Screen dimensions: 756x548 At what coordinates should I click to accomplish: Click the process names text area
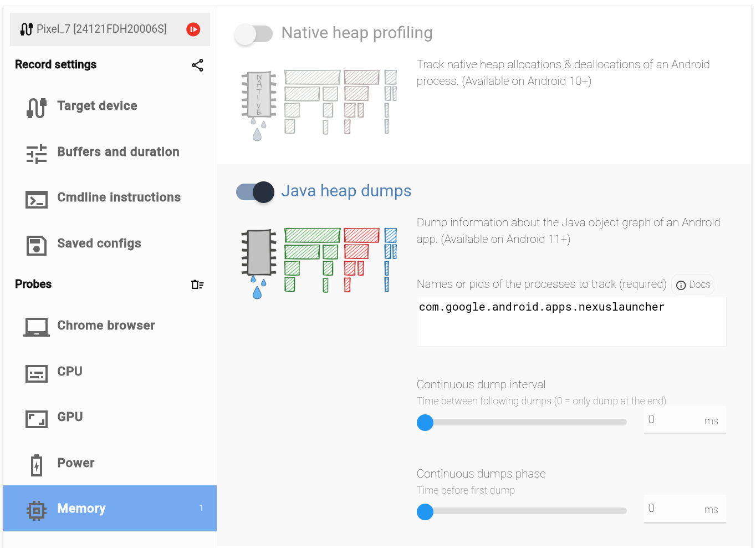[571, 322]
